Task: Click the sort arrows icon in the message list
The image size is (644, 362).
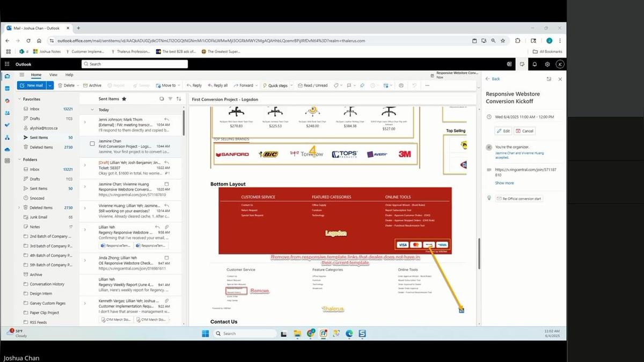Action: click(x=178, y=99)
